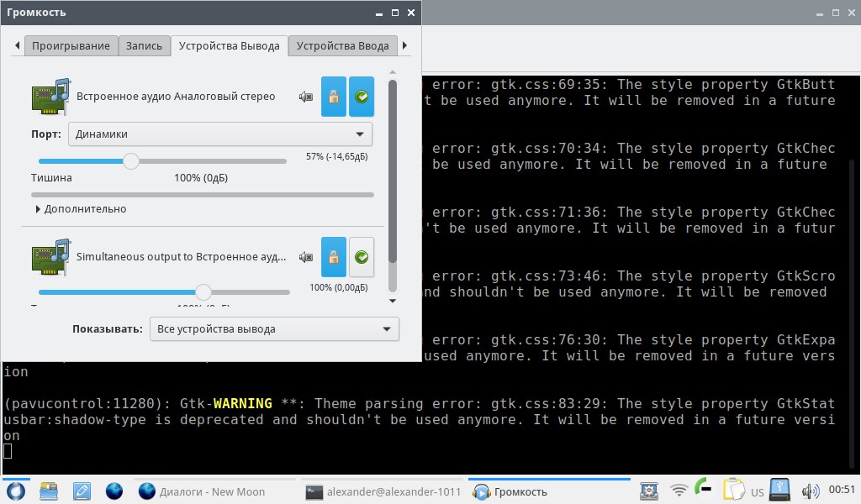
Task: Toggle channel lock for Встроенное аудио output
Action: 333,97
